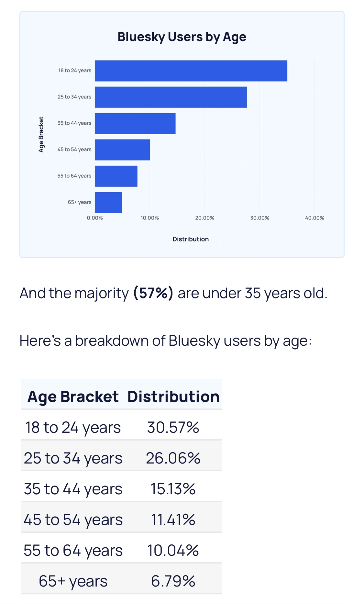Select the Distribution table column header
The width and height of the screenshot is (364, 604).
(x=173, y=397)
